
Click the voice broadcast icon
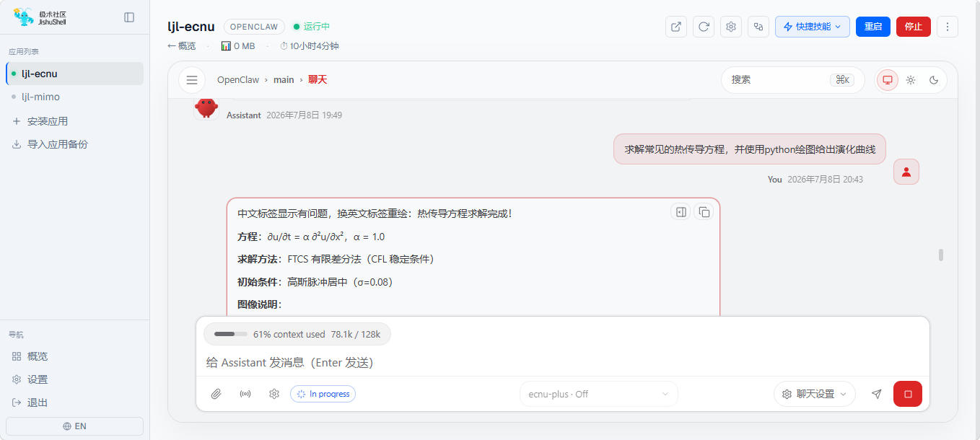click(245, 394)
